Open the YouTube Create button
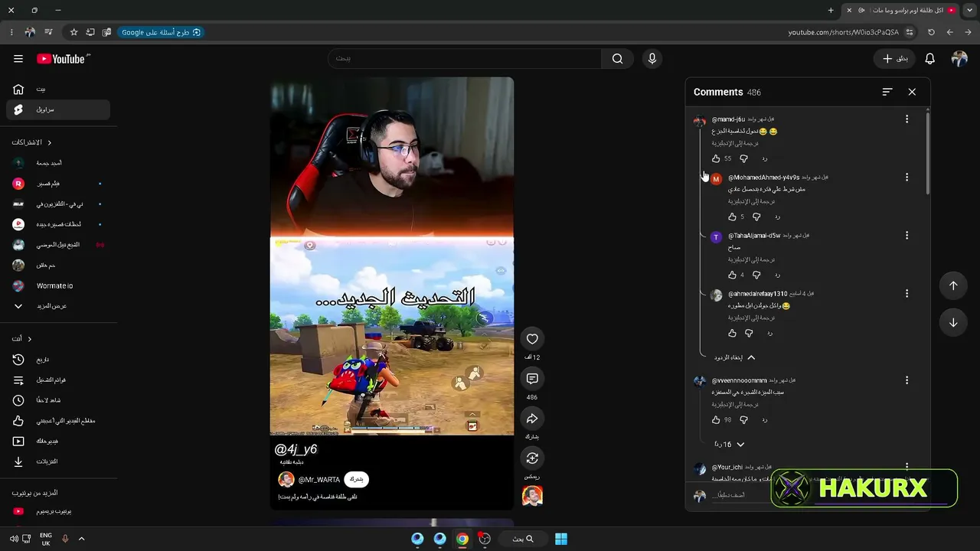The width and height of the screenshot is (980, 551). tap(894, 59)
